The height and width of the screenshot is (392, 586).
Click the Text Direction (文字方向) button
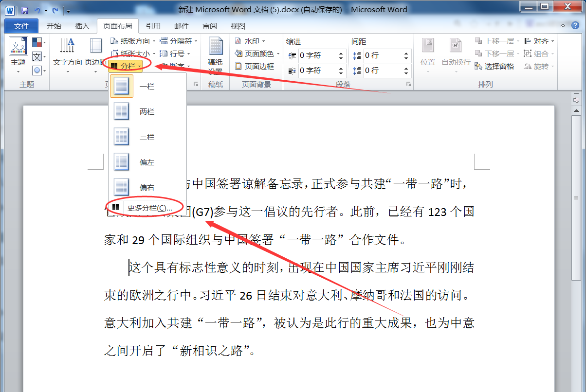pos(68,55)
